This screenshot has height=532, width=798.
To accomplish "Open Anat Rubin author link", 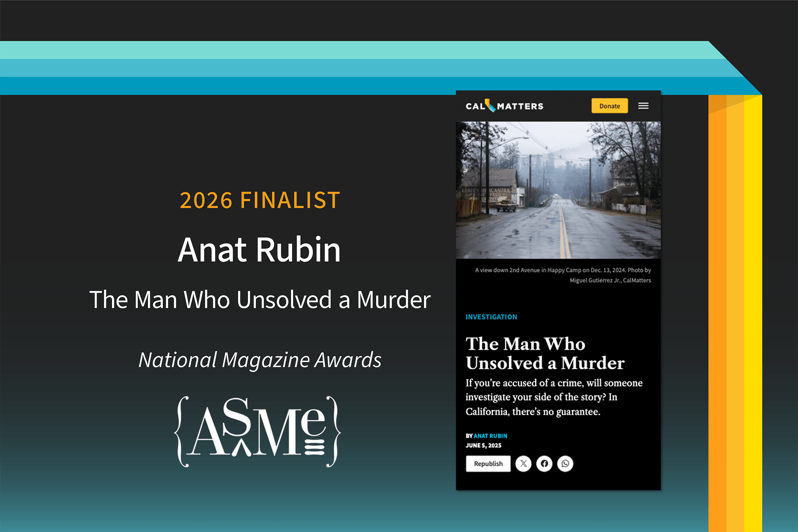I will click(x=490, y=436).
